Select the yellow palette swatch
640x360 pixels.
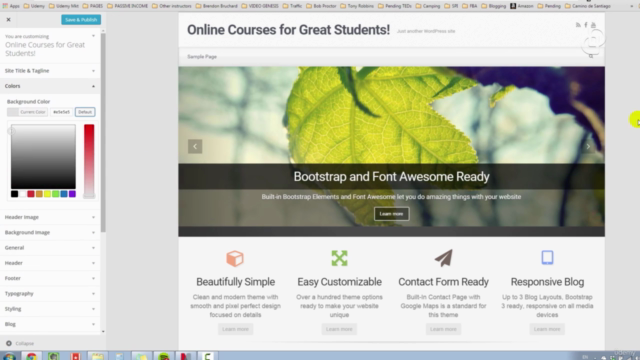click(x=47, y=194)
